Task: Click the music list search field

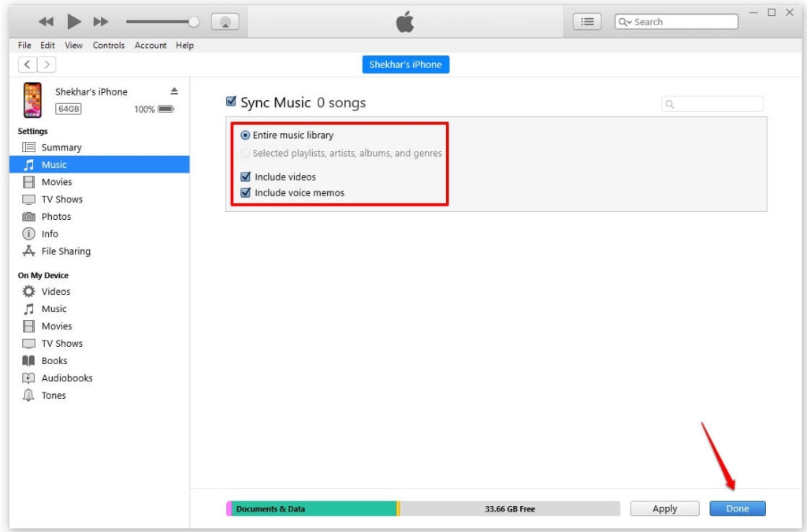Action: [x=712, y=104]
